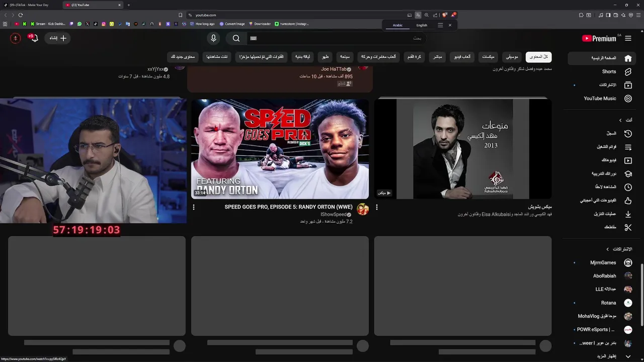Select the 'ميكسات' filter chip
Viewport: 644px width, 362px height.
pyautogui.click(x=488, y=57)
